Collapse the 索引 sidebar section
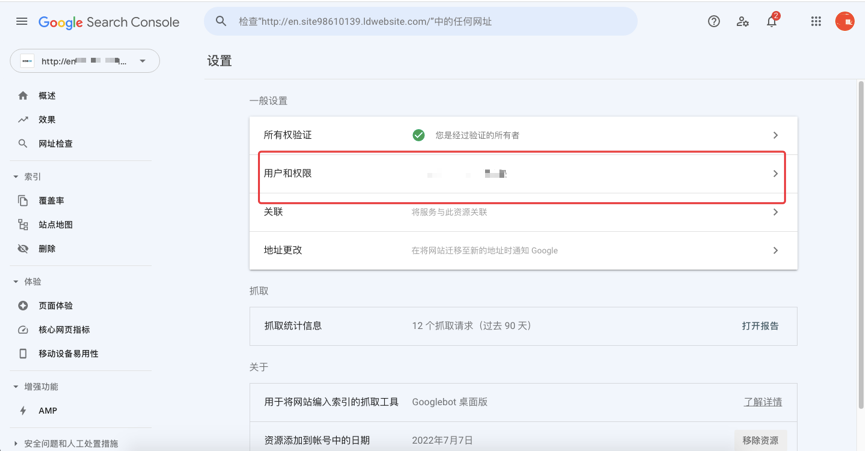 [x=15, y=176]
